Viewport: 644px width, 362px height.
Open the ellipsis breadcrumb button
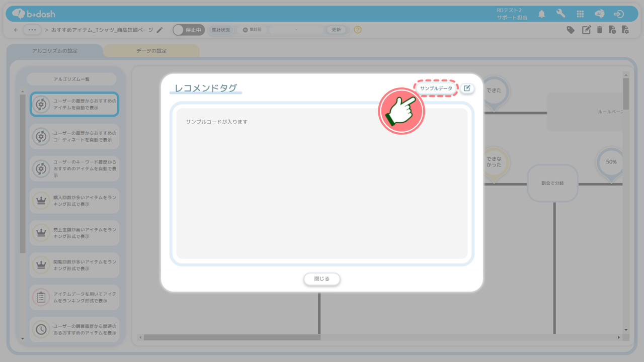click(32, 30)
